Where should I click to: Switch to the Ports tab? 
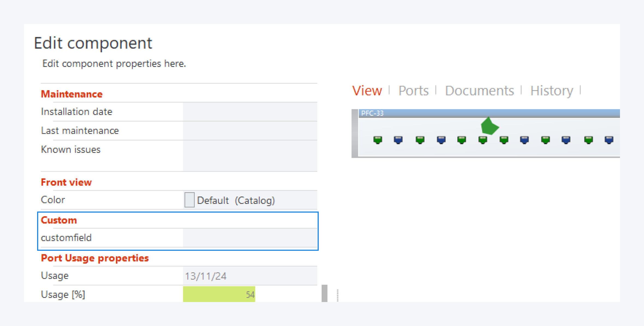point(413,90)
